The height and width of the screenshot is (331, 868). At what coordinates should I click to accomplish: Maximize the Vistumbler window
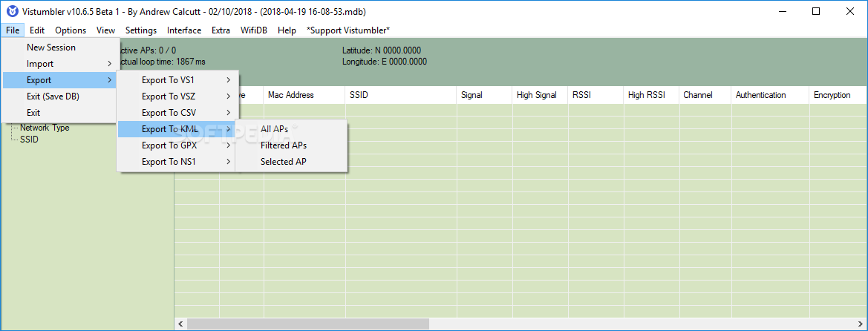(816, 11)
